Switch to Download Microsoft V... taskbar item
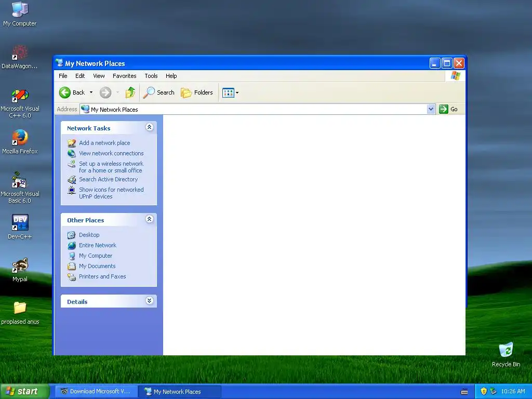Viewport: 532px width, 399px height. 96,391
